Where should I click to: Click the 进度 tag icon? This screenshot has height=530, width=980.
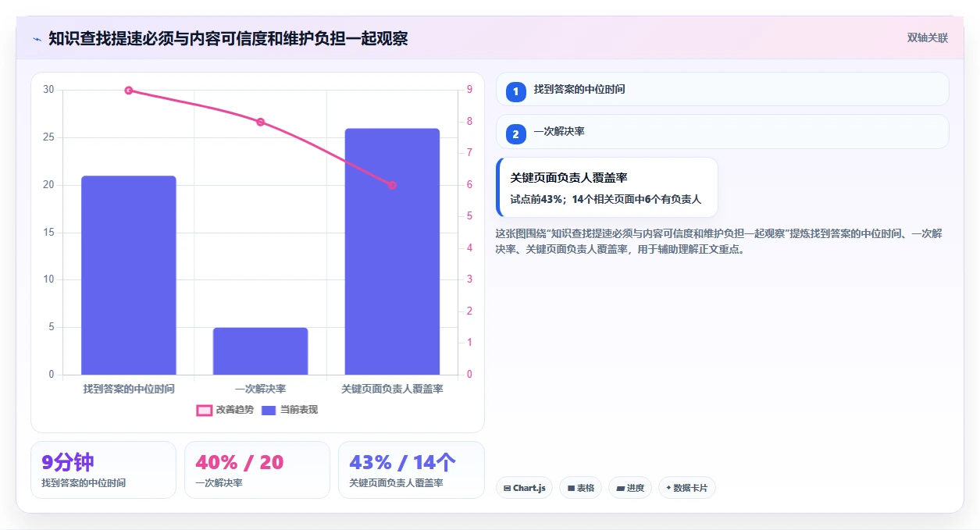coord(620,488)
